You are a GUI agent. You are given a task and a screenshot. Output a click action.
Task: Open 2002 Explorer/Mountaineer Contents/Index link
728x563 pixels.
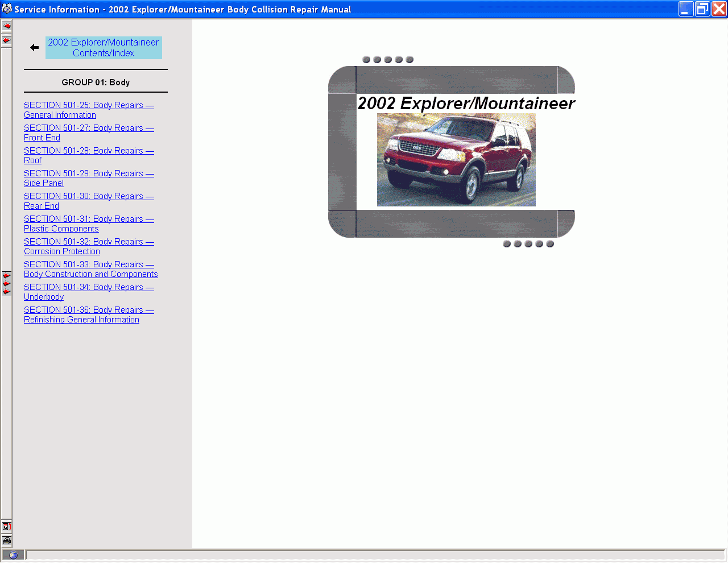[x=104, y=48]
